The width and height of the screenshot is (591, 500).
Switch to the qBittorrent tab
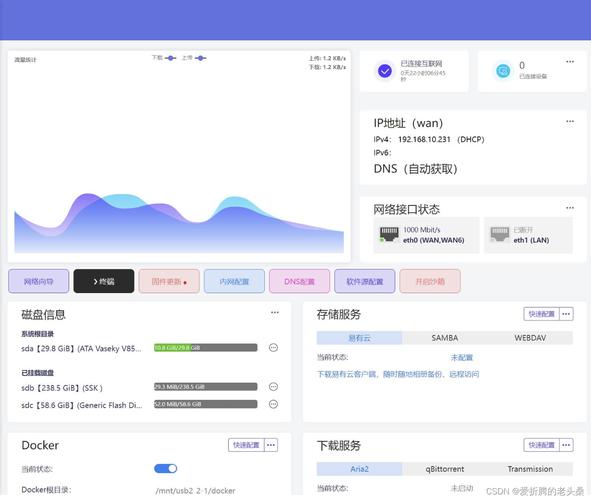pyautogui.click(x=445, y=469)
